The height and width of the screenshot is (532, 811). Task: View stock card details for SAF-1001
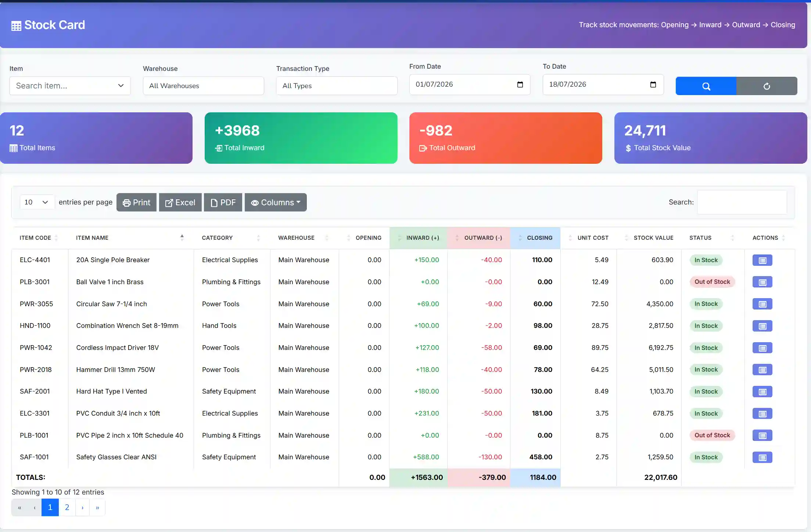point(762,457)
